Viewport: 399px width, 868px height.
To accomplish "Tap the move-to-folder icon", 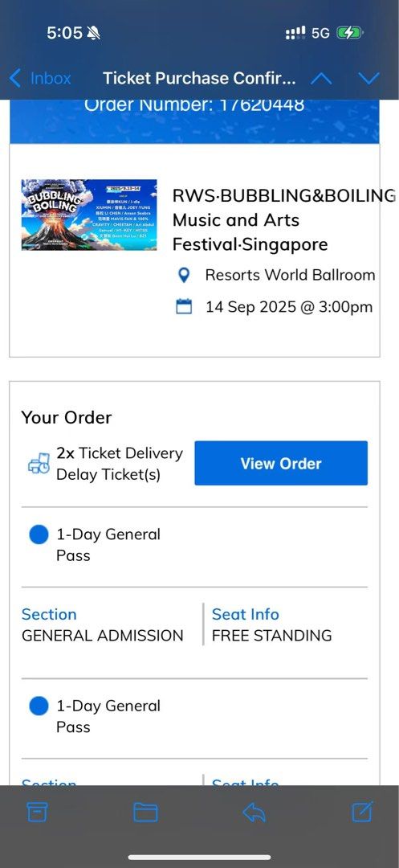I will [145, 812].
